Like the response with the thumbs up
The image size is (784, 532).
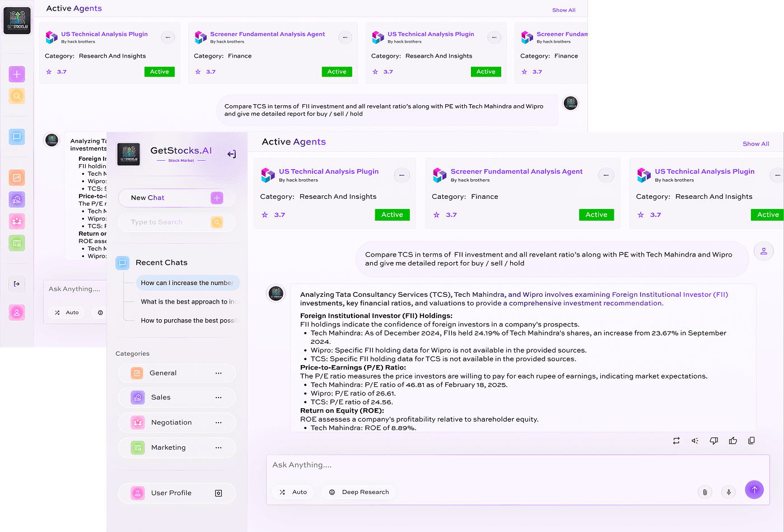click(733, 441)
